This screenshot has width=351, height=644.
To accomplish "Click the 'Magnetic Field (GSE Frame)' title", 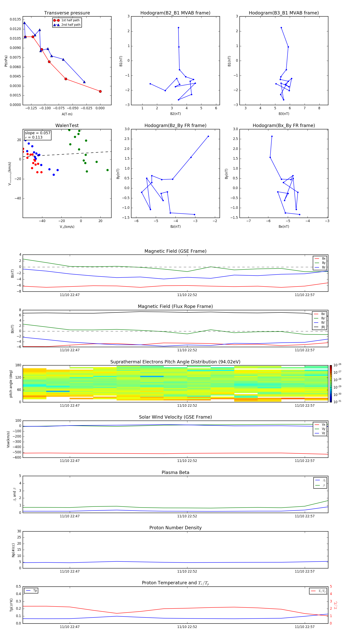I will click(x=175, y=251).
